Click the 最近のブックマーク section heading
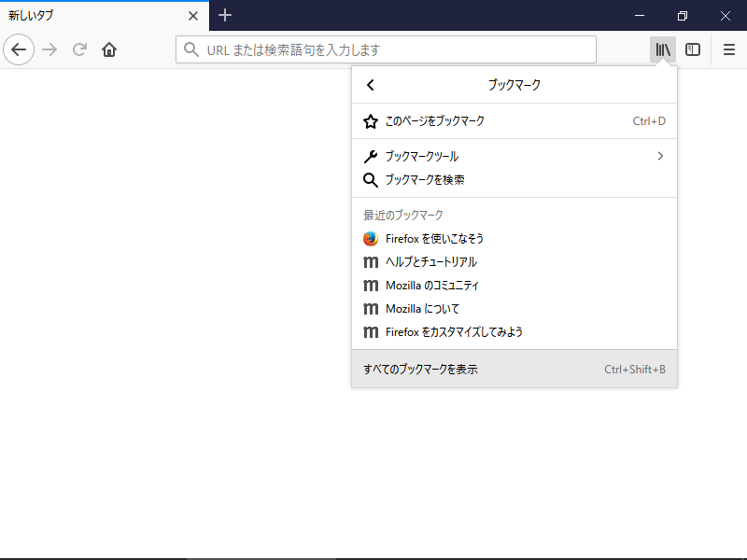 [x=403, y=216]
